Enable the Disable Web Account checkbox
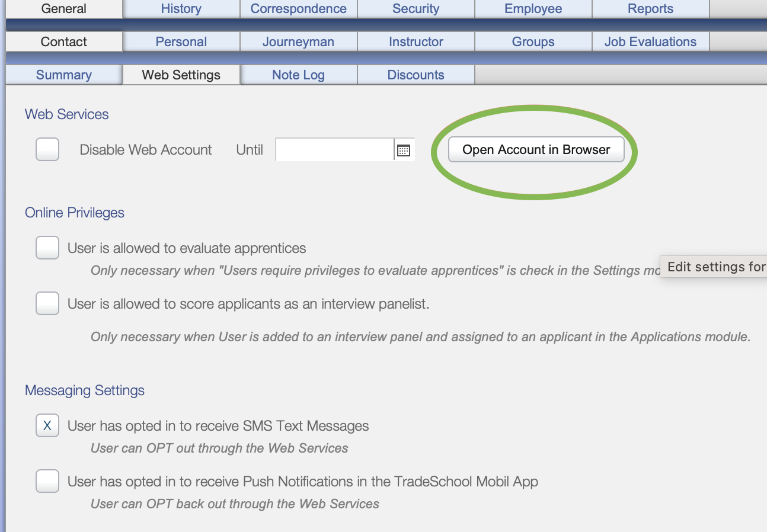This screenshot has height=532, width=767. click(x=47, y=149)
